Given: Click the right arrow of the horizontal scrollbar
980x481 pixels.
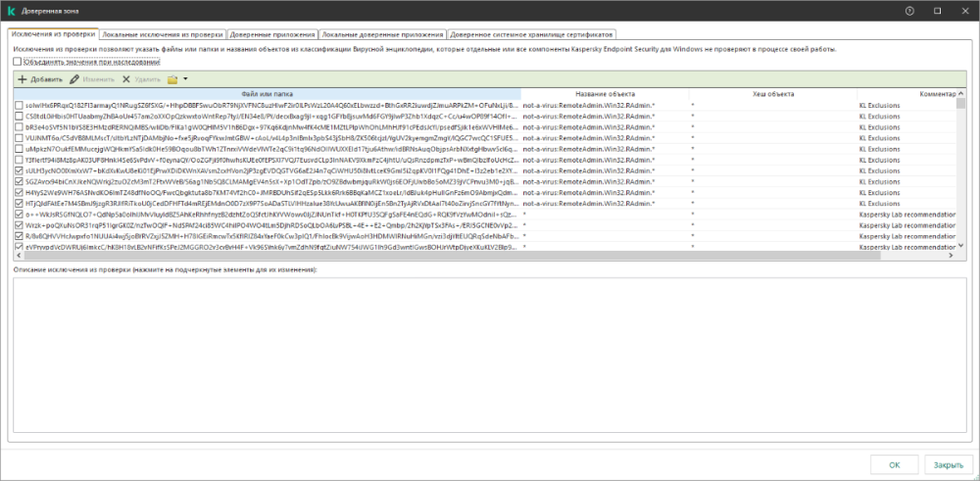Looking at the screenshot, I should pyautogui.click(x=952, y=256).
